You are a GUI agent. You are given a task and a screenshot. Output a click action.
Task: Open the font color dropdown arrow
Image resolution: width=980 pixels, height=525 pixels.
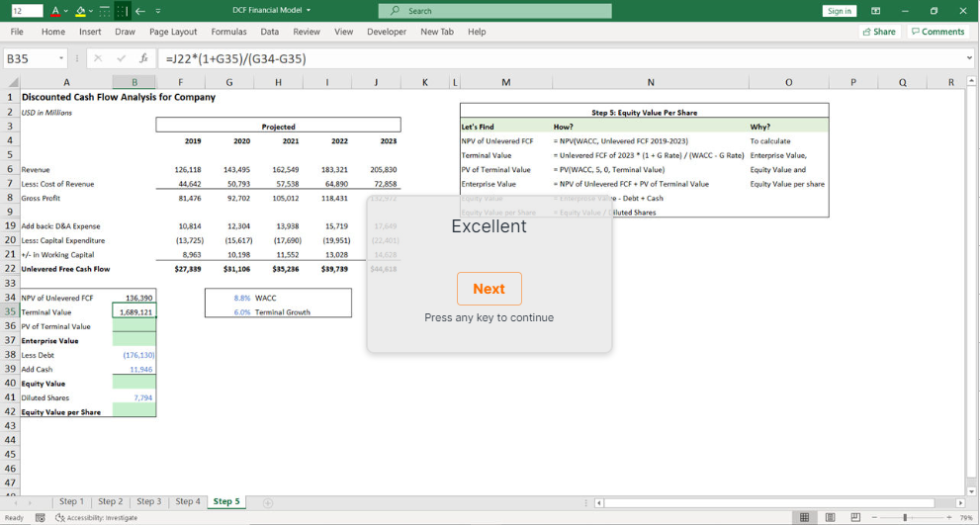pos(66,11)
